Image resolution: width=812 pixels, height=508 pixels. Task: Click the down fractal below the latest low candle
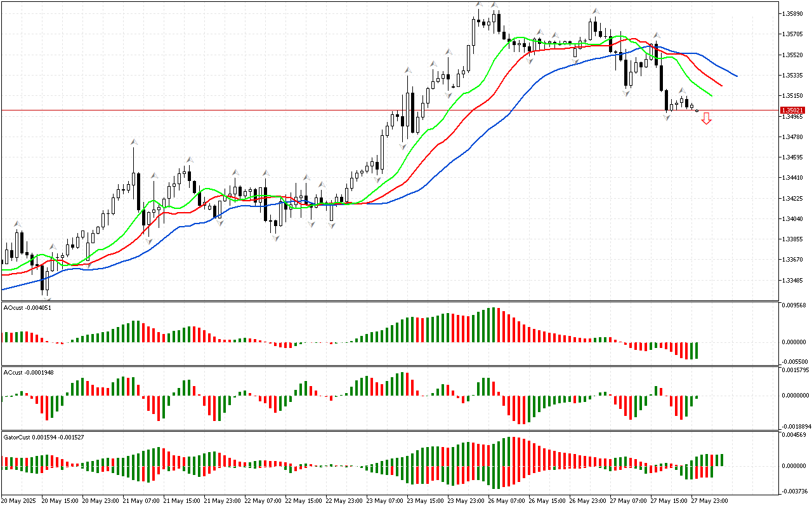point(667,118)
